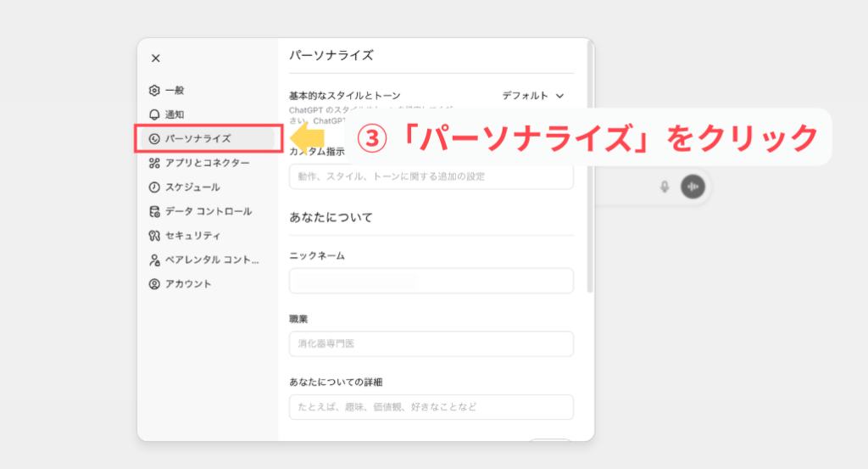Click the Schedule clock icon
Image resolution: width=868 pixels, height=469 pixels.
pyautogui.click(x=154, y=187)
